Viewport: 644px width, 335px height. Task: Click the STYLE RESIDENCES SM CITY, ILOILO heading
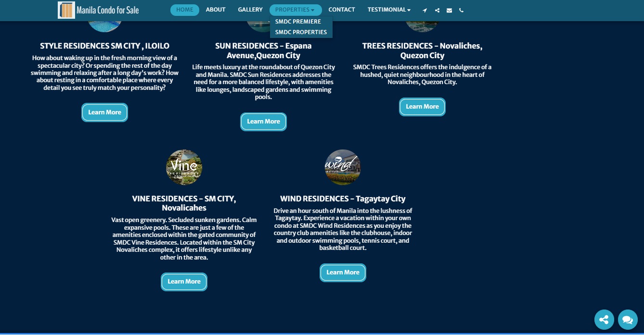(x=104, y=46)
